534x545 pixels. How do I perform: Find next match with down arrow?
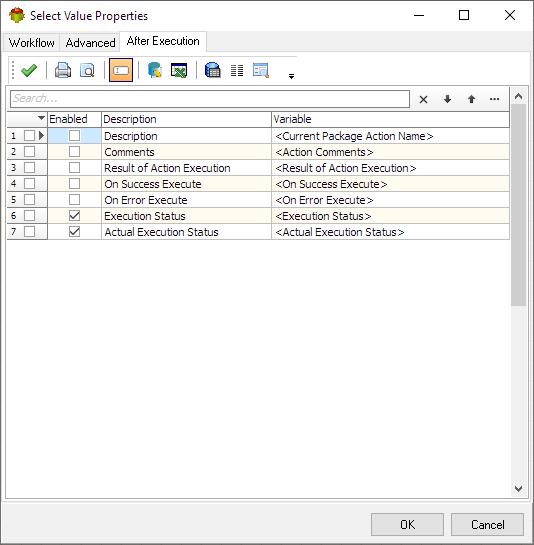pyautogui.click(x=447, y=99)
